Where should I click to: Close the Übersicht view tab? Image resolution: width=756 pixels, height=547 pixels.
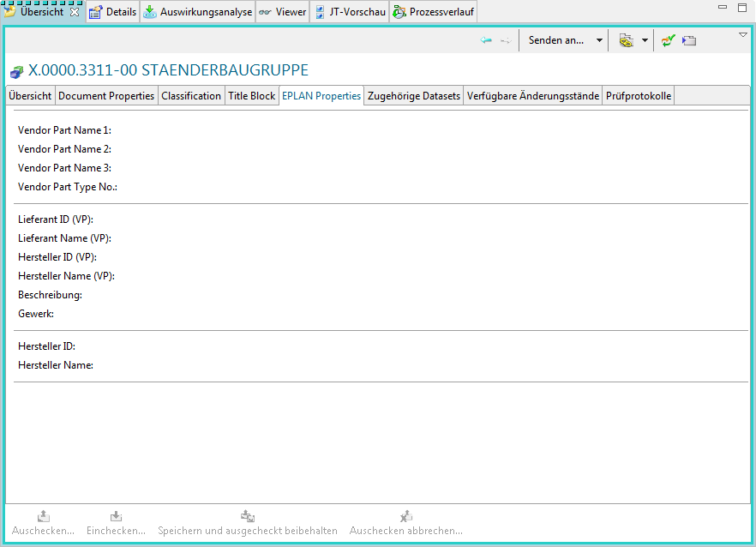click(x=75, y=12)
